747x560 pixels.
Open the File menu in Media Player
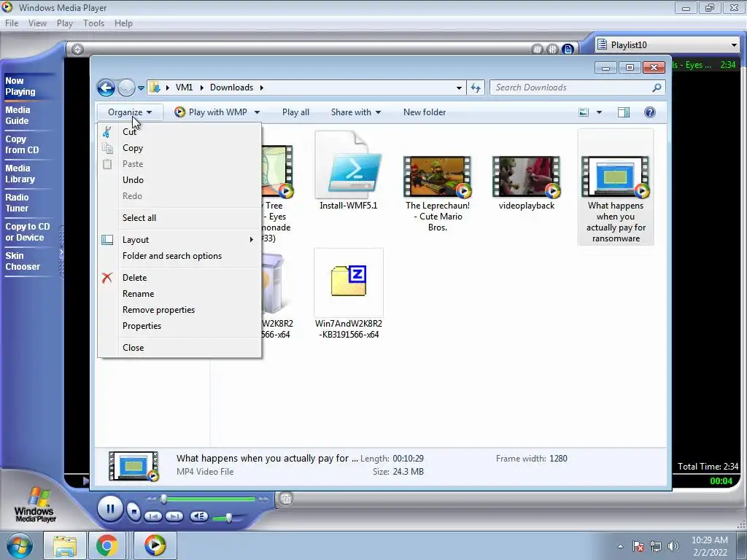click(x=12, y=23)
